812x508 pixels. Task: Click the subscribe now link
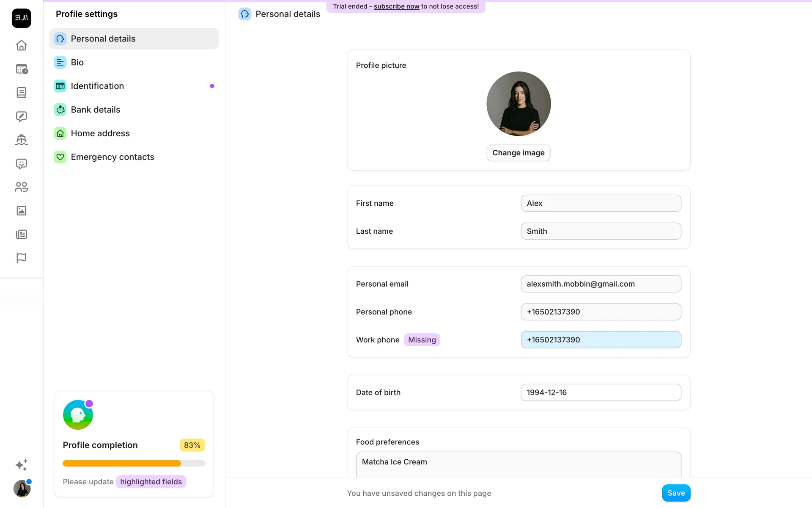[x=396, y=6]
